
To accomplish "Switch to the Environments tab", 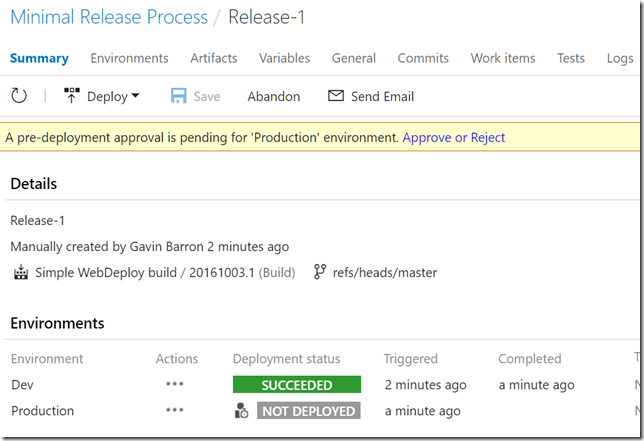I will click(x=129, y=58).
